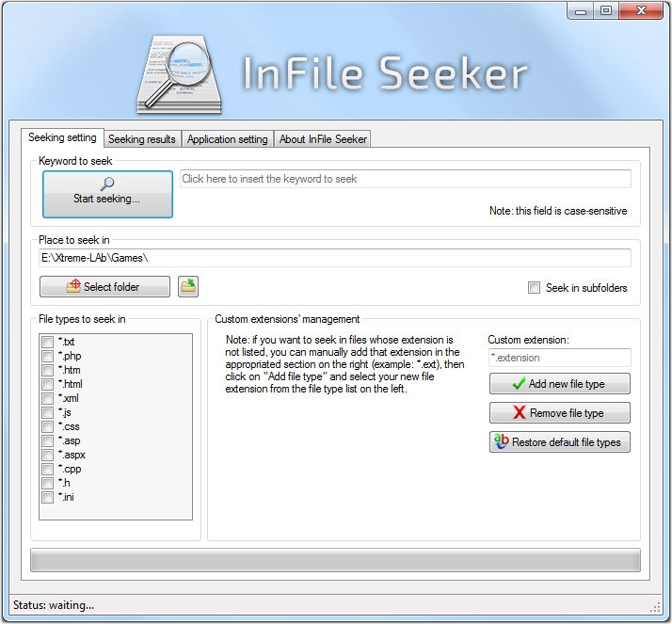Check the *.cpp extension box
672x624 pixels.
tap(47, 469)
